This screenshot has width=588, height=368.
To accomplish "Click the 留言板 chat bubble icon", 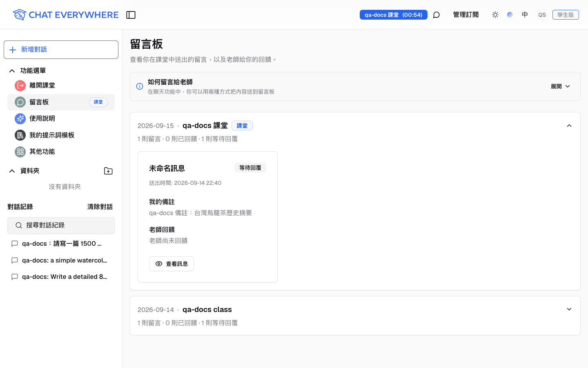I will click(x=20, y=102).
